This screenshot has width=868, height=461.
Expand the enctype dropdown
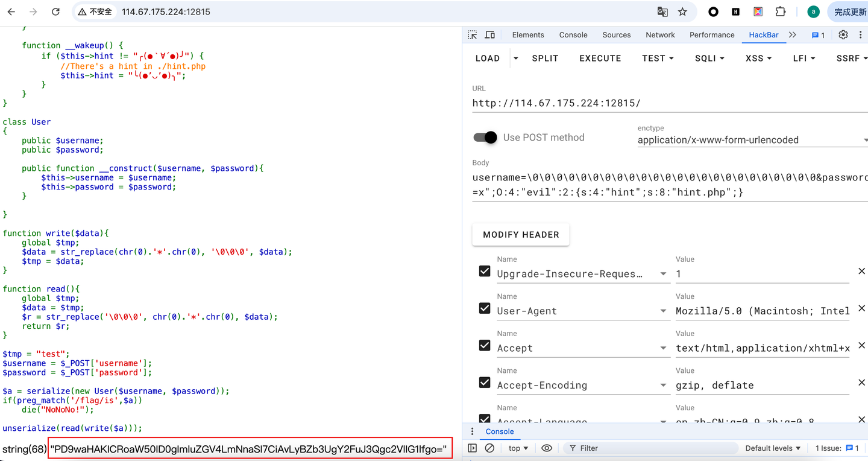866,139
